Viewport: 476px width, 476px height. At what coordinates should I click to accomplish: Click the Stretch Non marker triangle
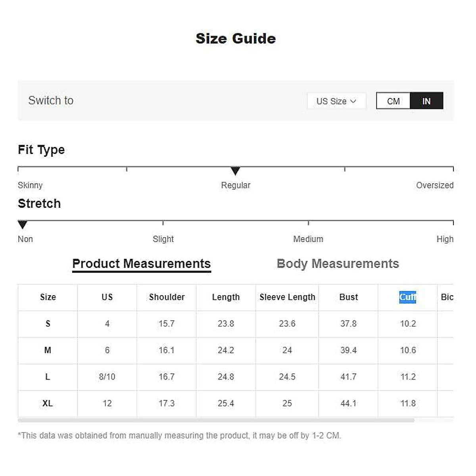point(23,225)
